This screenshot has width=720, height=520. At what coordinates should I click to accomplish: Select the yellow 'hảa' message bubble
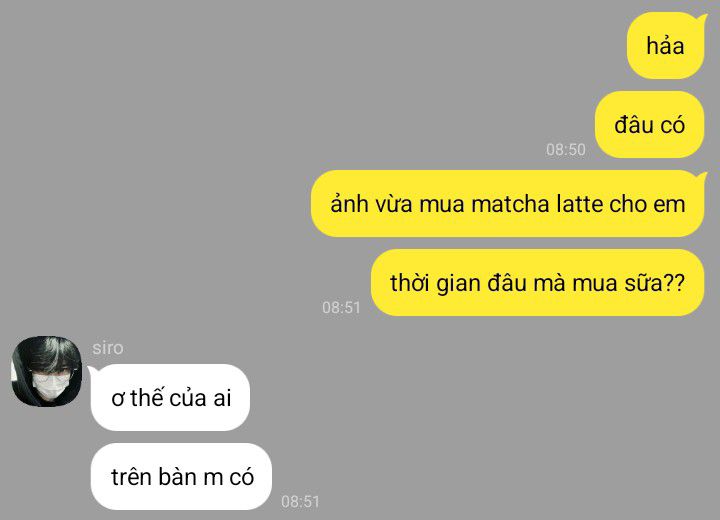pos(665,46)
